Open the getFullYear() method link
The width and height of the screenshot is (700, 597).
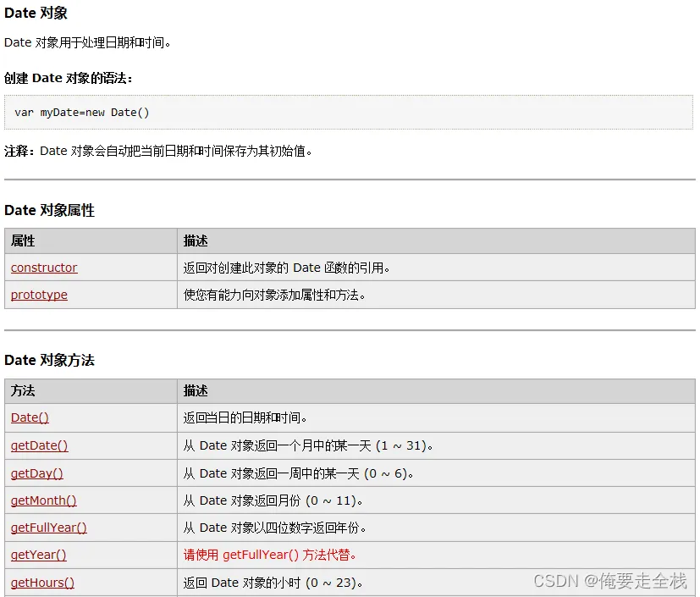coord(48,528)
